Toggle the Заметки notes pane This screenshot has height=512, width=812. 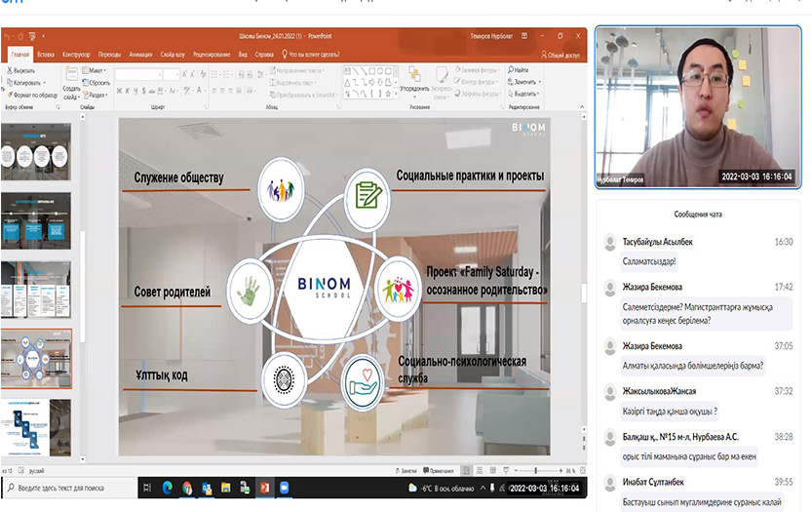408,469
